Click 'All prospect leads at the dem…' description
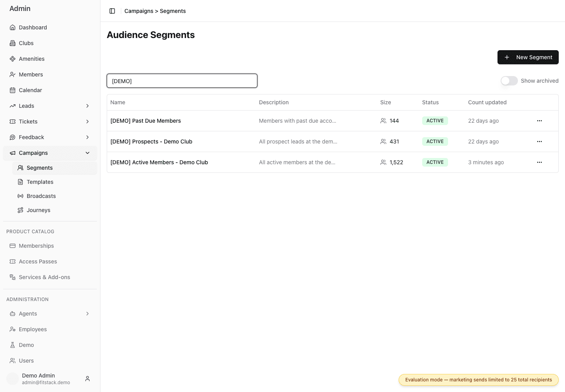The width and height of the screenshot is (565, 392). [x=298, y=142]
